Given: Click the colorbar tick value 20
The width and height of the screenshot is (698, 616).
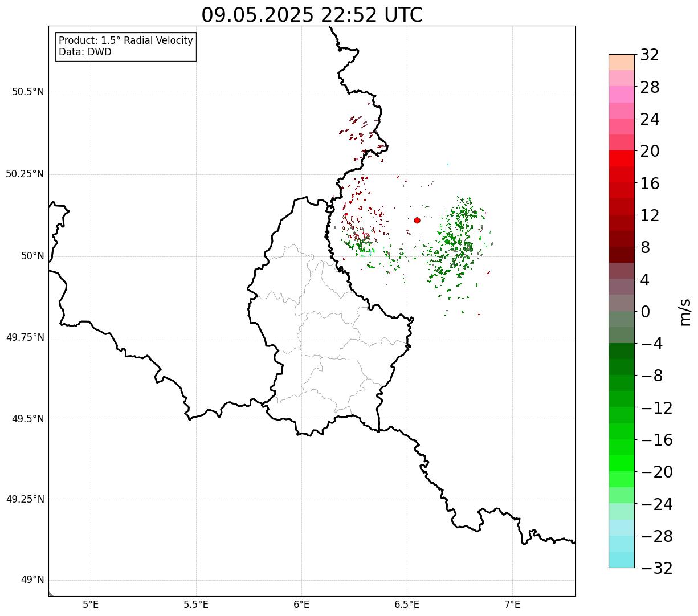Looking at the screenshot, I should (x=650, y=151).
